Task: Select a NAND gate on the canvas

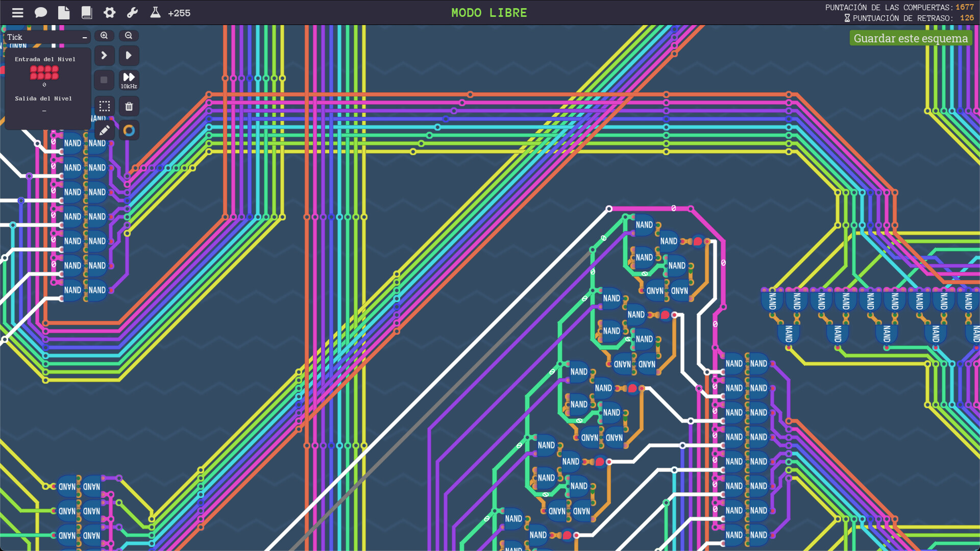Action: coord(644,224)
